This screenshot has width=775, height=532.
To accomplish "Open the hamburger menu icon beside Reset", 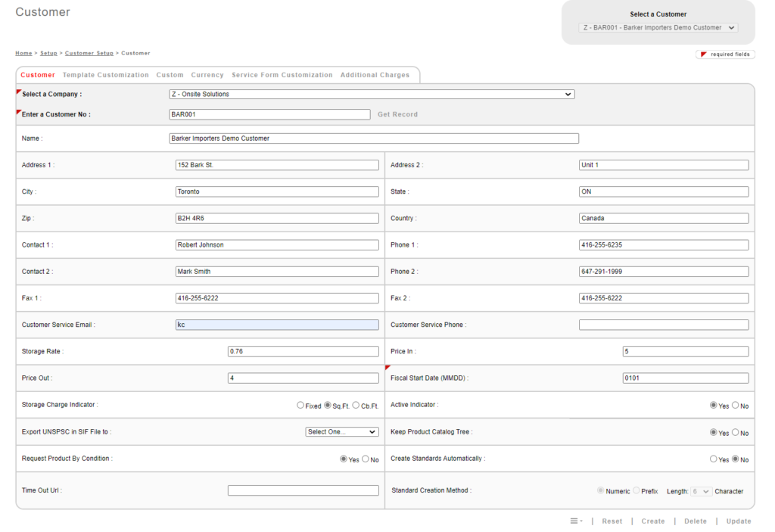I will coord(576,521).
